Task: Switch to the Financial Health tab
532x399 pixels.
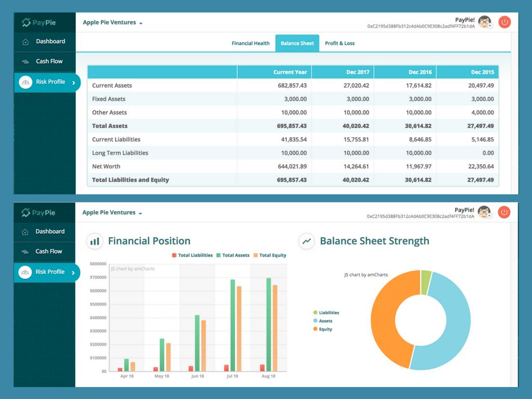Action: pyautogui.click(x=250, y=43)
